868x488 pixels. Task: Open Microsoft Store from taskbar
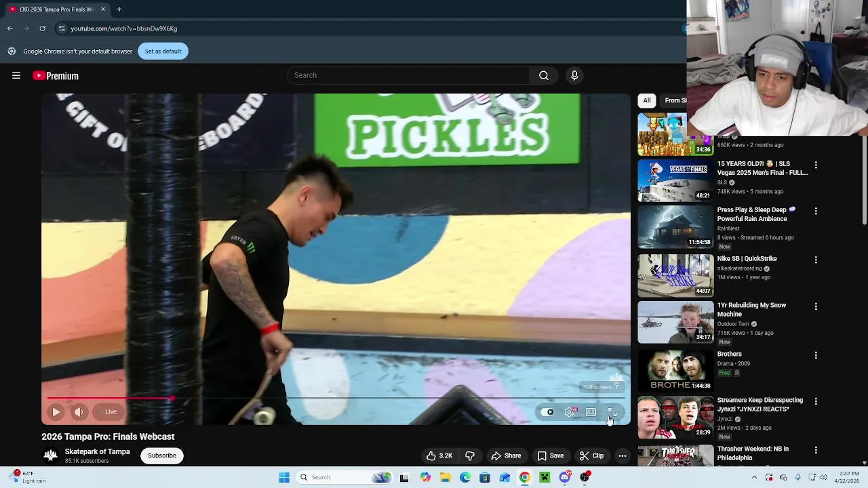point(485,477)
